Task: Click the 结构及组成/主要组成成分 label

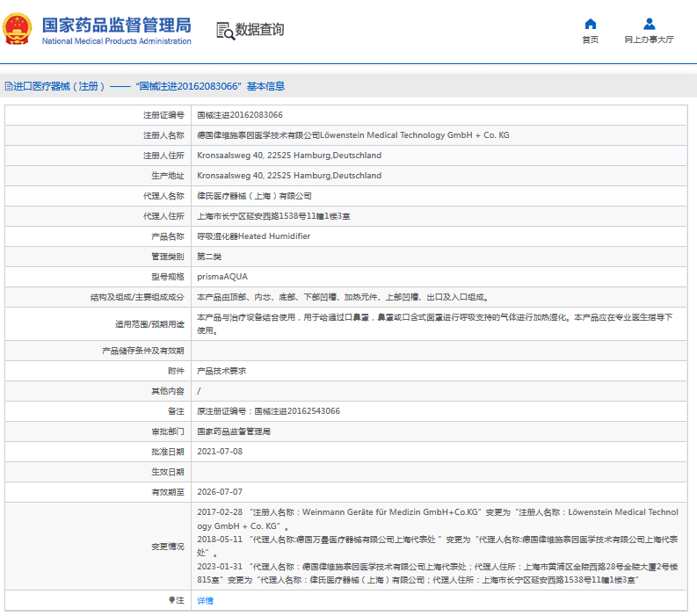Action: 137,297
